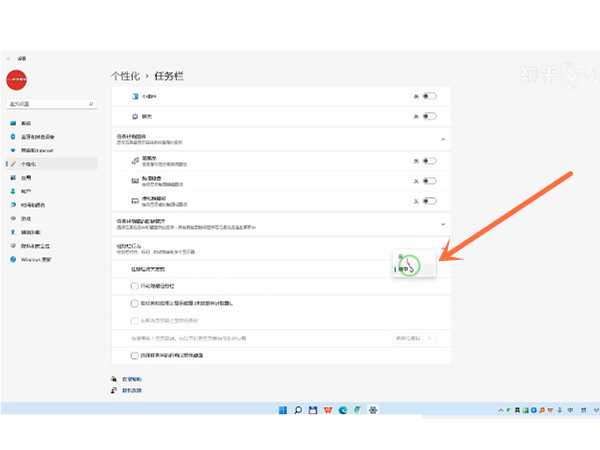The width and height of the screenshot is (600, 450).
Task: Click the taskbar Search magnifier icon
Action: 297,410
